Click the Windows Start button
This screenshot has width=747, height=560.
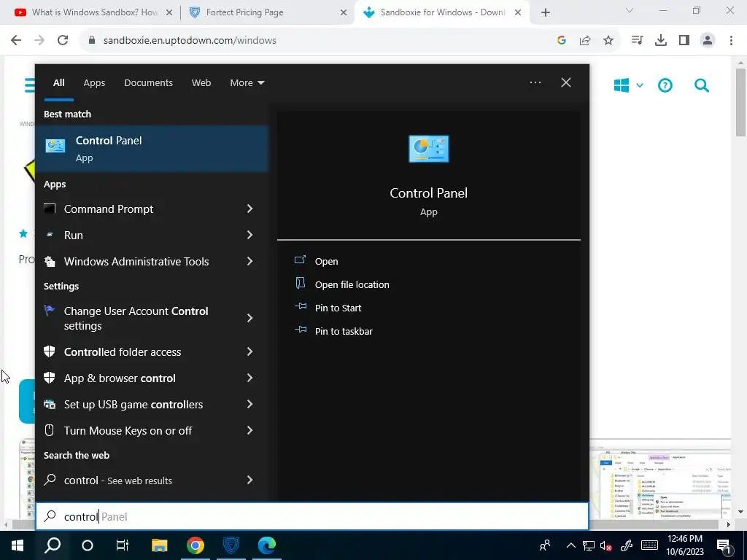(x=18, y=545)
